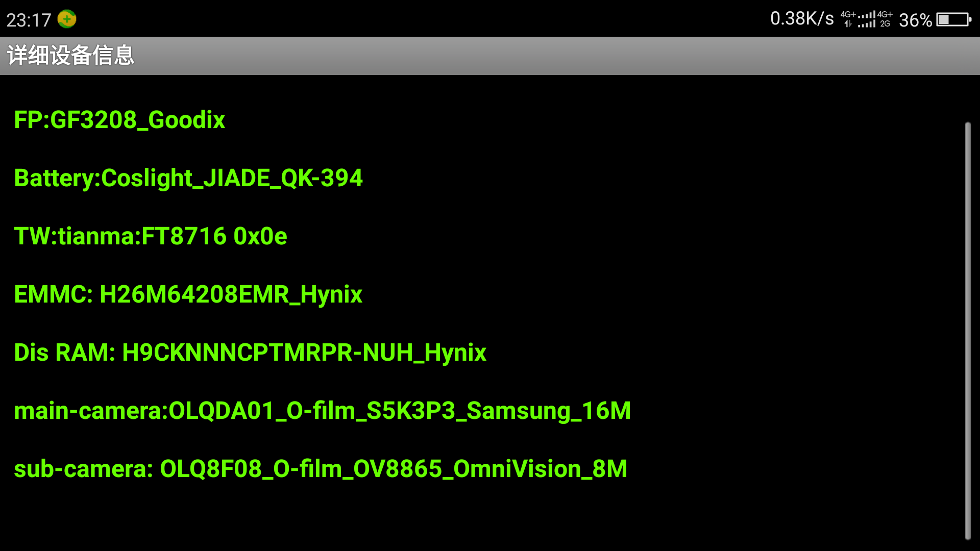Select the Dis RAM H9CKNNNCPTMRPR-NUH_Hynix line
This screenshot has width=980, height=551.
250,353
